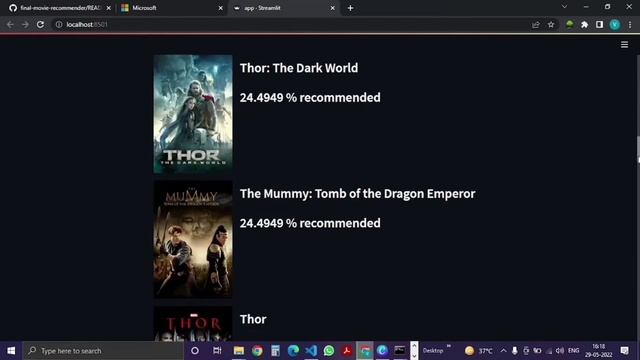Click the taskbar search box
Viewport: 640px width, 360px height.
pyautogui.click(x=103, y=351)
